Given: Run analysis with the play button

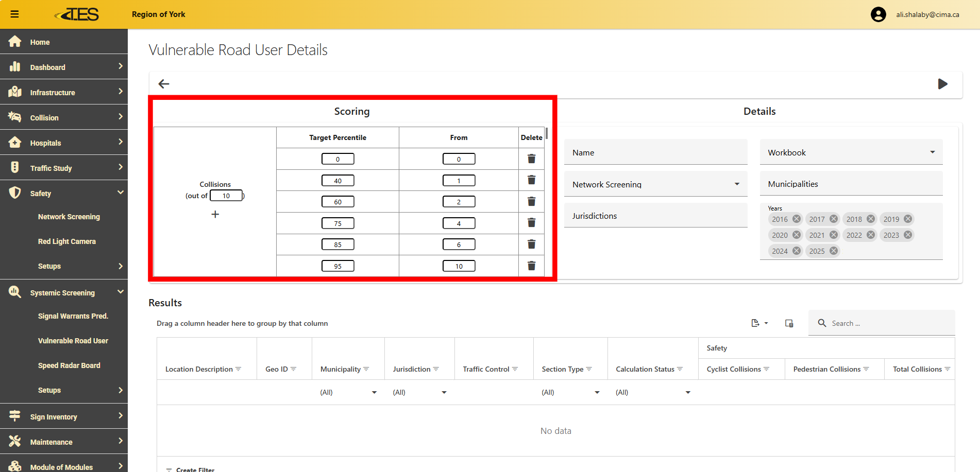Looking at the screenshot, I should 942,84.
